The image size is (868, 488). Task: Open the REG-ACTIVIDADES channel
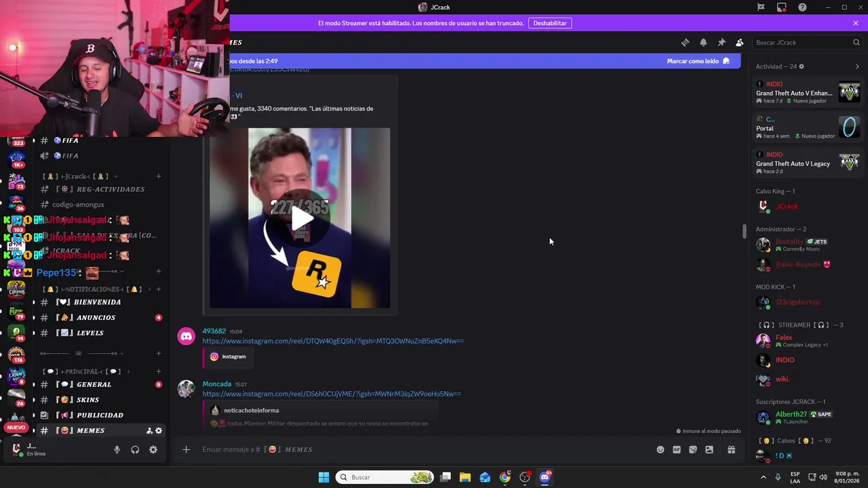(x=100, y=189)
